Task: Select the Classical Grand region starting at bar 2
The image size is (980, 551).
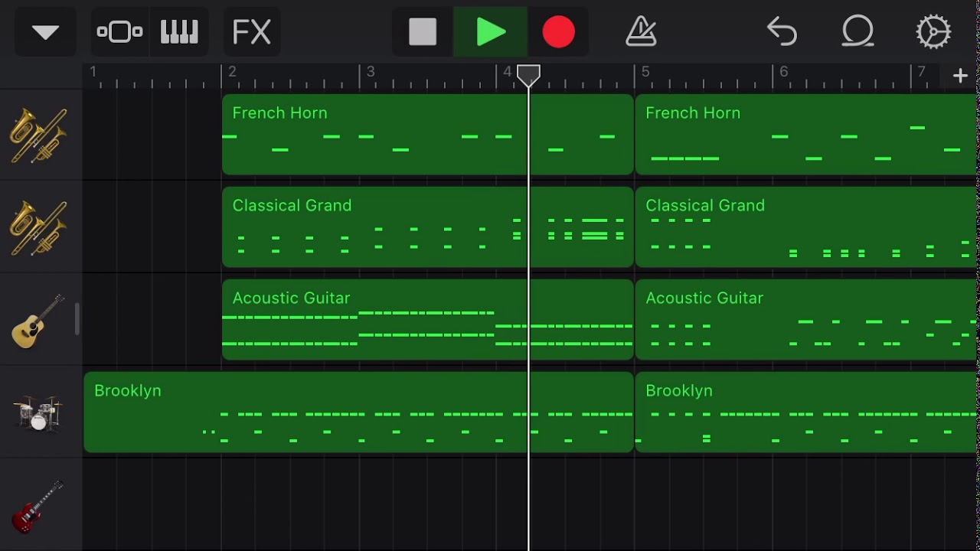Action: pyautogui.click(x=428, y=227)
